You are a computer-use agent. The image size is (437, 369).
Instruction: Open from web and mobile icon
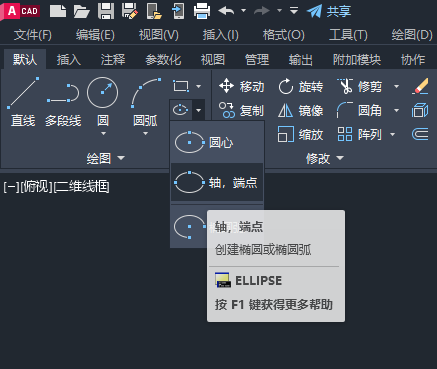154,11
